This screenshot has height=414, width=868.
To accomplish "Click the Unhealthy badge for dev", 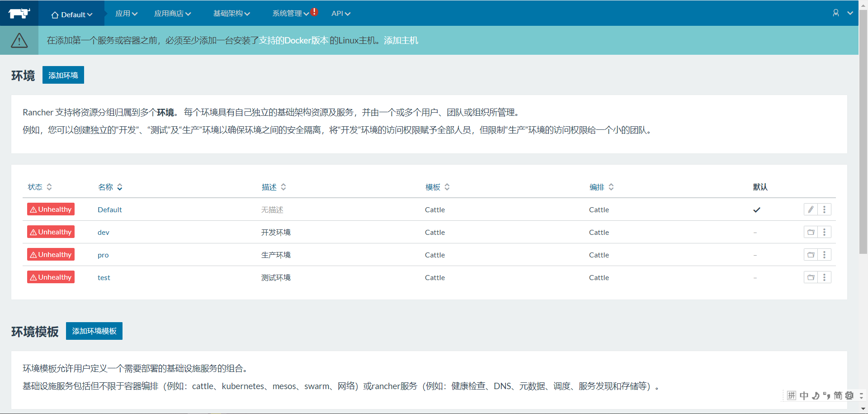I will [51, 232].
